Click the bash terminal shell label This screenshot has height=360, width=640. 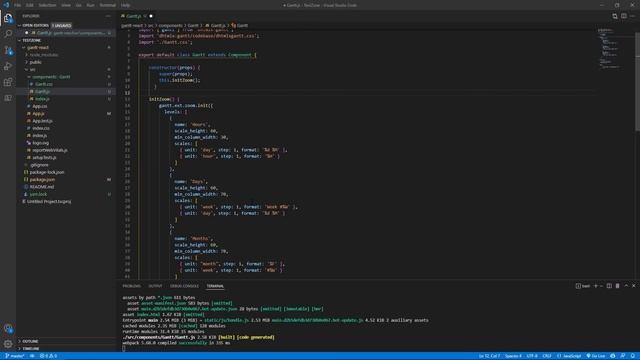tap(583, 286)
